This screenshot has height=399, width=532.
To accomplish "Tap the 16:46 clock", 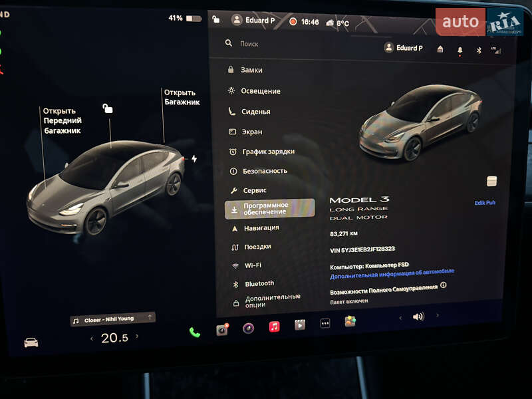I will [x=310, y=22].
